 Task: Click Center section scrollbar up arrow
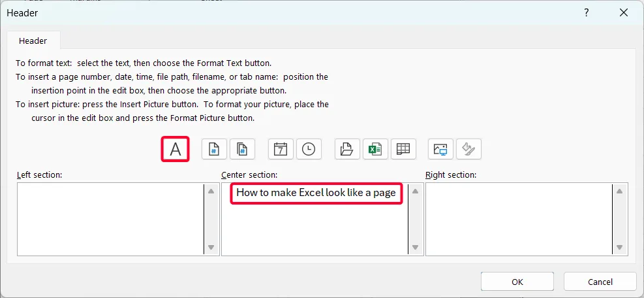pyautogui.click(x=415, y=191)
